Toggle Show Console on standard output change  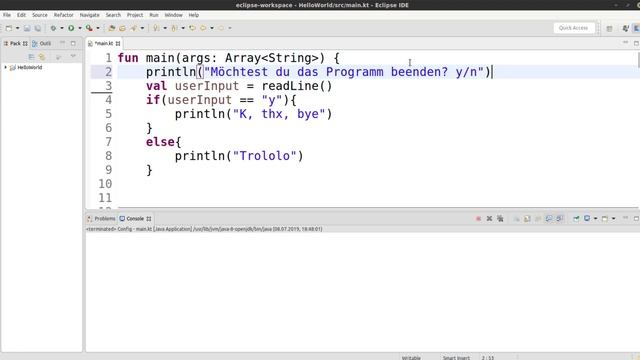(549, 219)
